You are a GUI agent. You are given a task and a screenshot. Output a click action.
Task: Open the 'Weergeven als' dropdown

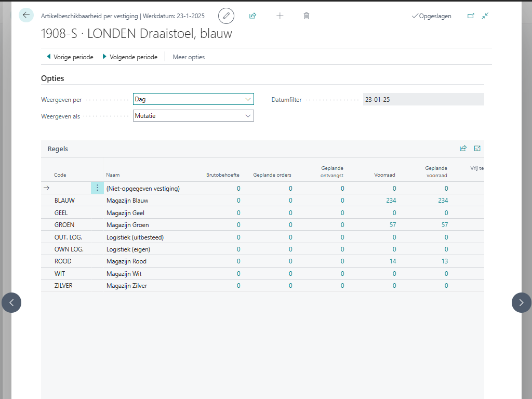(193, 116)
